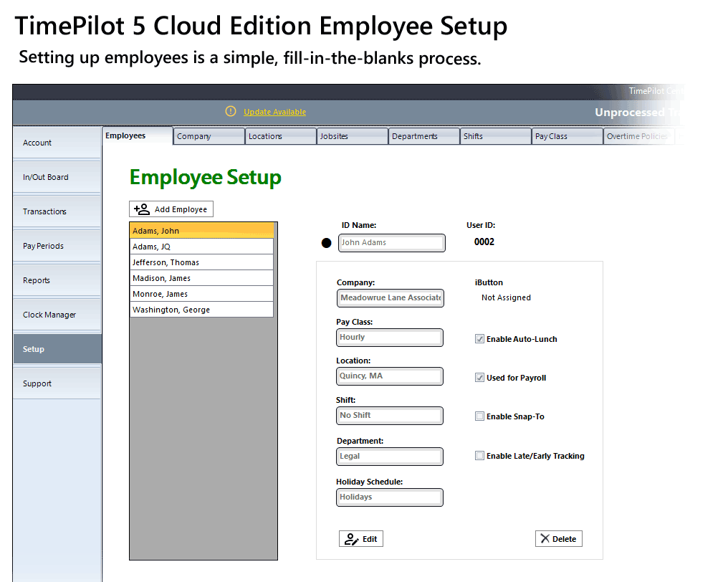Image resolution: width=728 pixels, height=582 pixels.
Task: Open the Department field showing Legal
Action: 390,457
